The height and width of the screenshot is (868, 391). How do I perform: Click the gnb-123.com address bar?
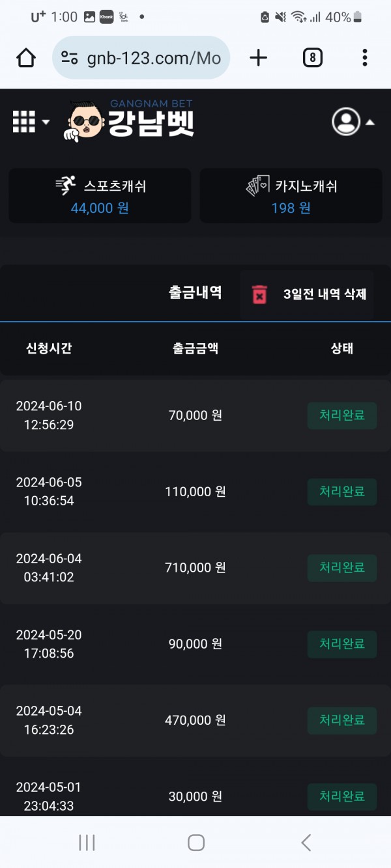[153, 59]
